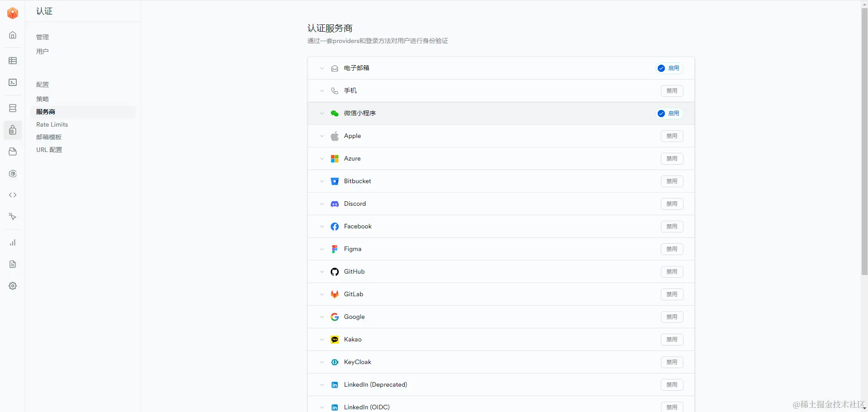Click the Bitbucket logo icon
The width and height of the screenshot is (868, 412).
pos(335,181)
